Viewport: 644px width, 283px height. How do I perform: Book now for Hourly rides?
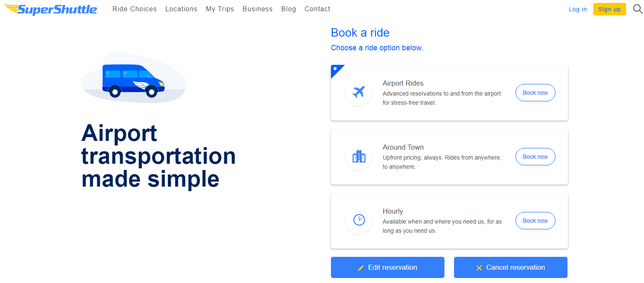[535, 221]
